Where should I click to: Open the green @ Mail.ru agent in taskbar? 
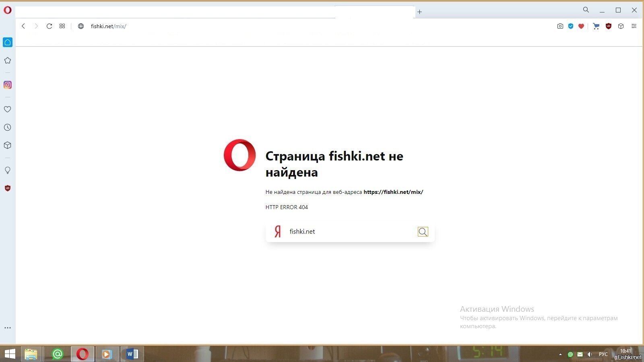tap(58, 354)
